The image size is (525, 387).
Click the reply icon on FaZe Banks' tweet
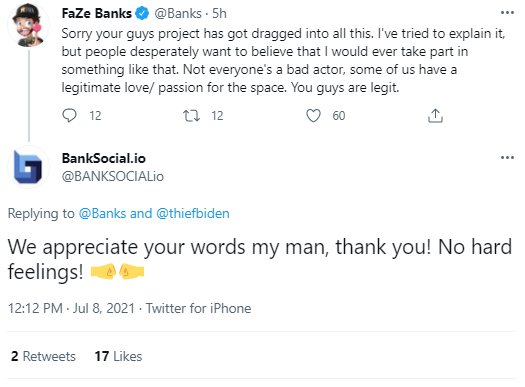coord(69,115)
